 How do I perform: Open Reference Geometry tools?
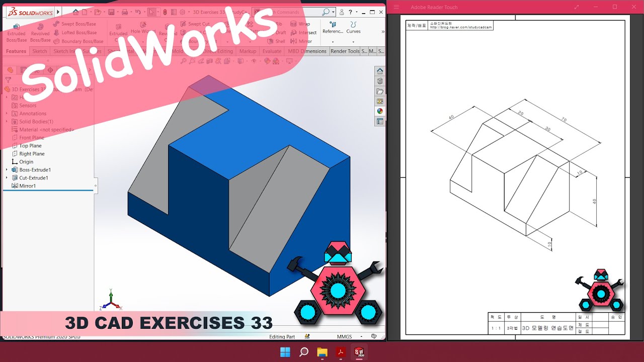point(333,27)
